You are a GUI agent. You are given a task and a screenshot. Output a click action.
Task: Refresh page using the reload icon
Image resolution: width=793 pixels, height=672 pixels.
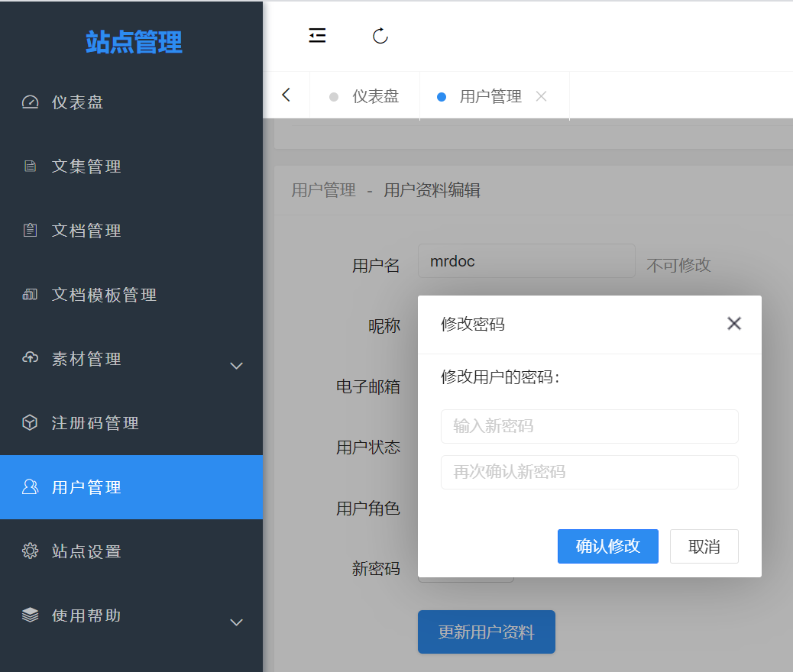[380, 36]
